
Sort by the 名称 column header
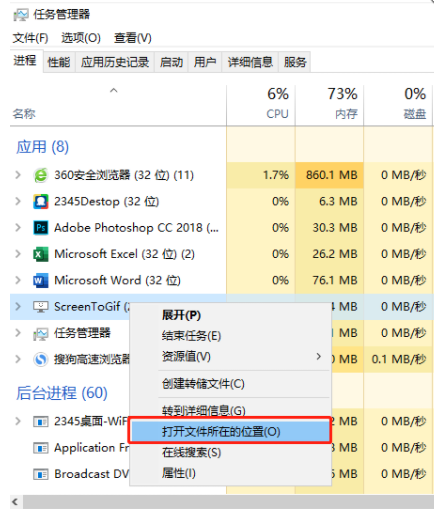118,105
